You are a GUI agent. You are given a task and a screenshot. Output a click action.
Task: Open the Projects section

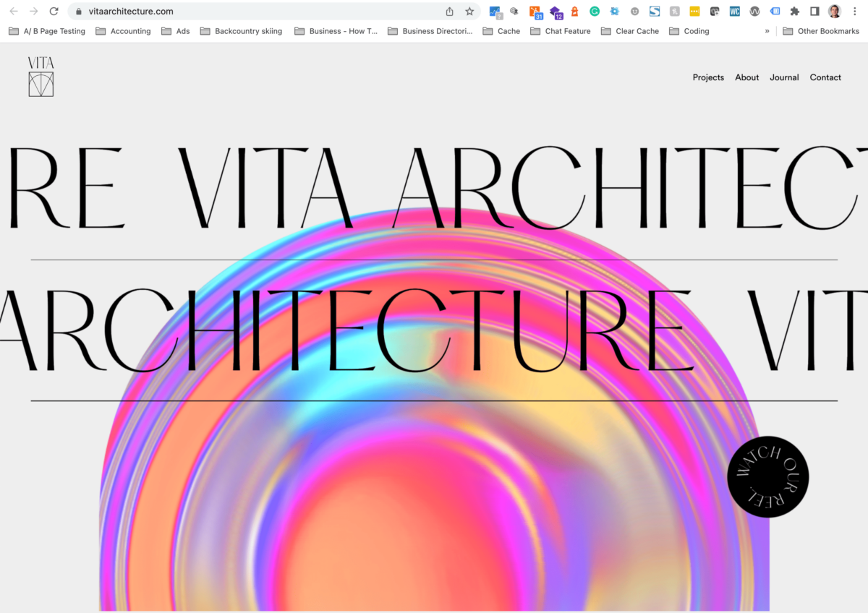(x=708, y=77)
